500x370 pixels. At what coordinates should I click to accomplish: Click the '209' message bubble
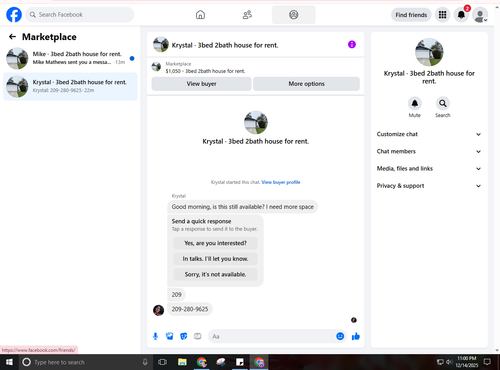pos(176,294)
